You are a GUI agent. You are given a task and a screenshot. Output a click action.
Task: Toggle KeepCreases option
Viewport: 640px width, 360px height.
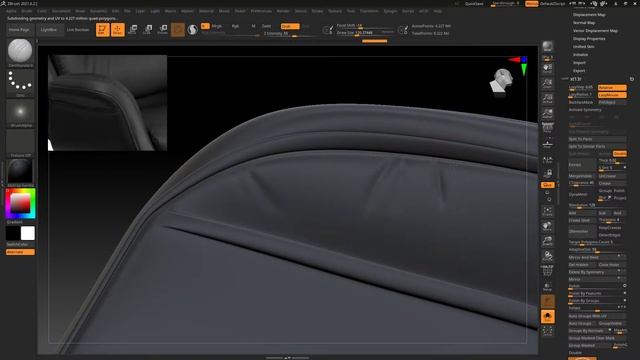[611, 228]
